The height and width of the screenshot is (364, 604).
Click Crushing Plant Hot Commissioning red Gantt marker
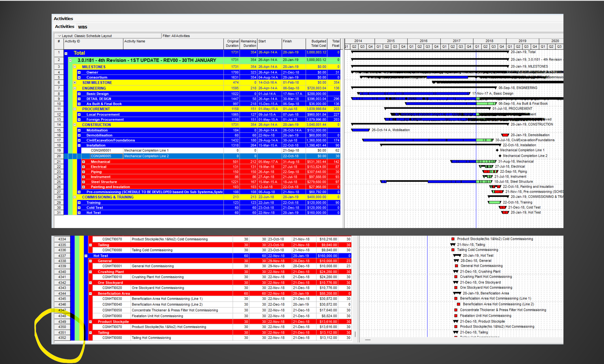tap(456, 277)
